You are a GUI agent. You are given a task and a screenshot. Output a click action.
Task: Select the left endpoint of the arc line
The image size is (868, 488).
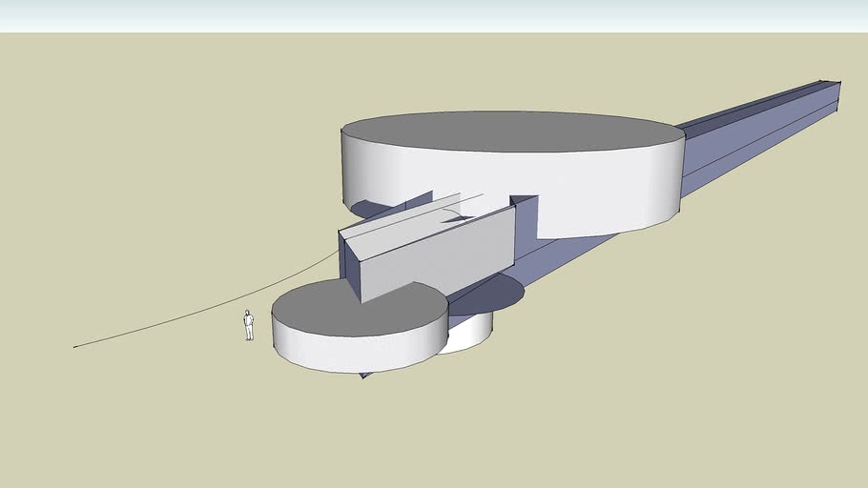[x=74, y=347]
